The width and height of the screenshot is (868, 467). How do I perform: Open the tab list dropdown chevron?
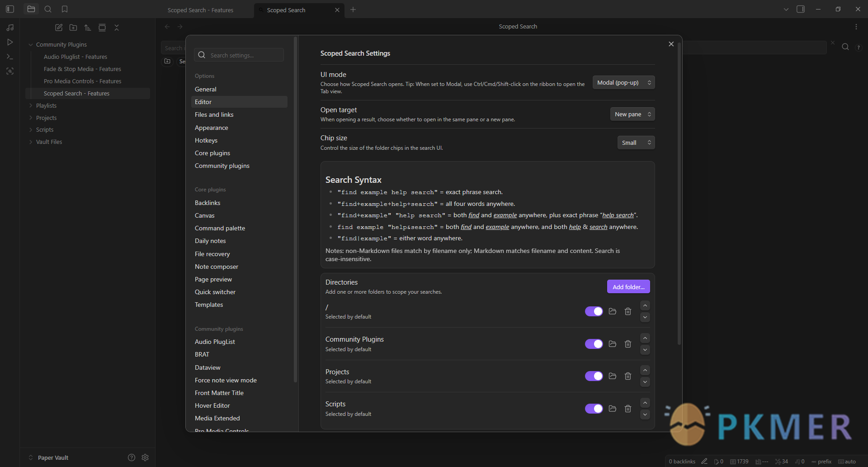[786, 9]
